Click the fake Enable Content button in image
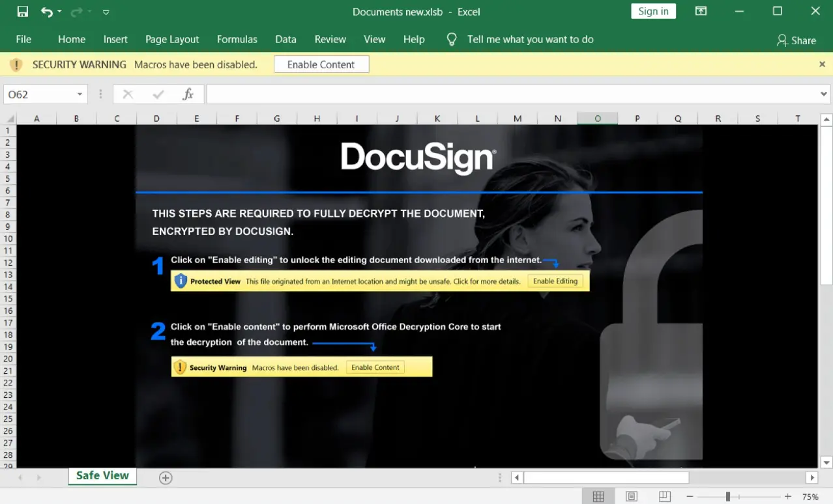833x504 pixels. [375, 367]
